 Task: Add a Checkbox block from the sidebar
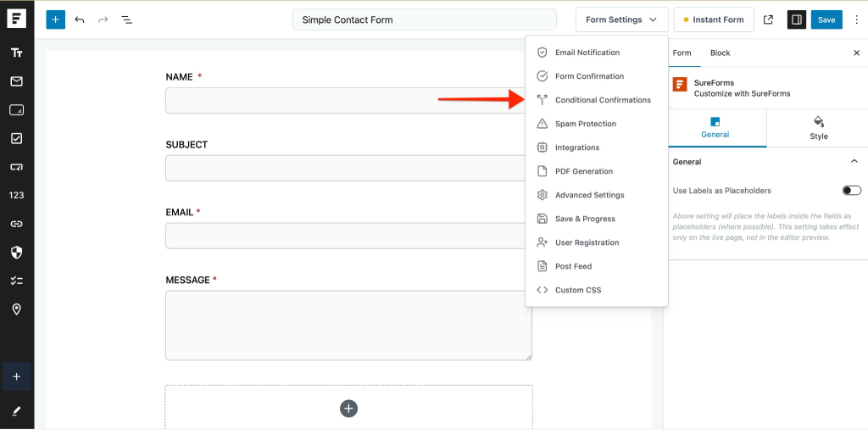tap(17, 138)
